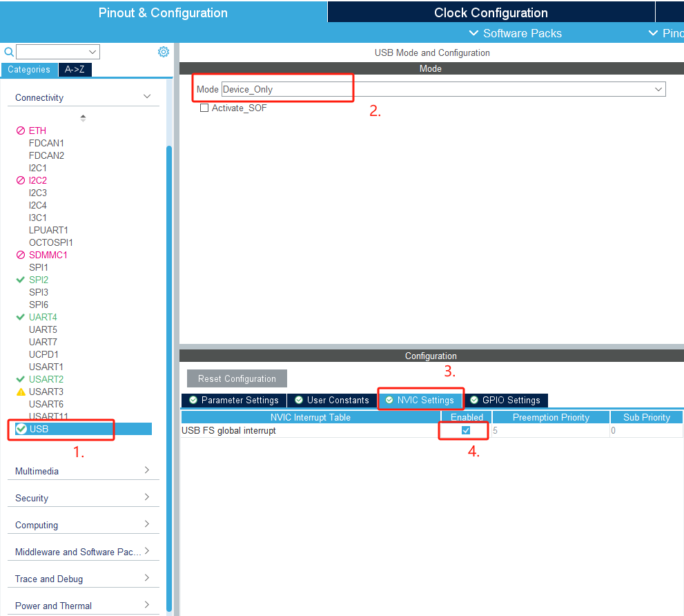Open the GPIO Settings tab
The height and width of the screenshot is (616, 684).
507,400
